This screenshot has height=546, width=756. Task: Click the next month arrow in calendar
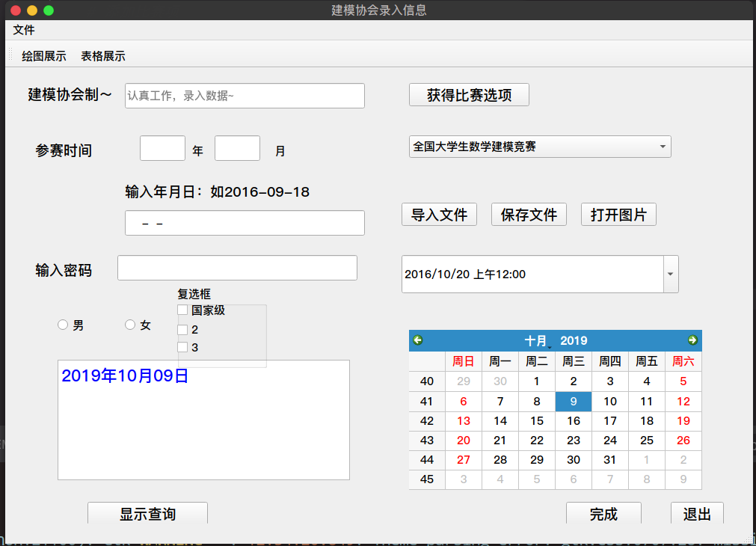692,340
